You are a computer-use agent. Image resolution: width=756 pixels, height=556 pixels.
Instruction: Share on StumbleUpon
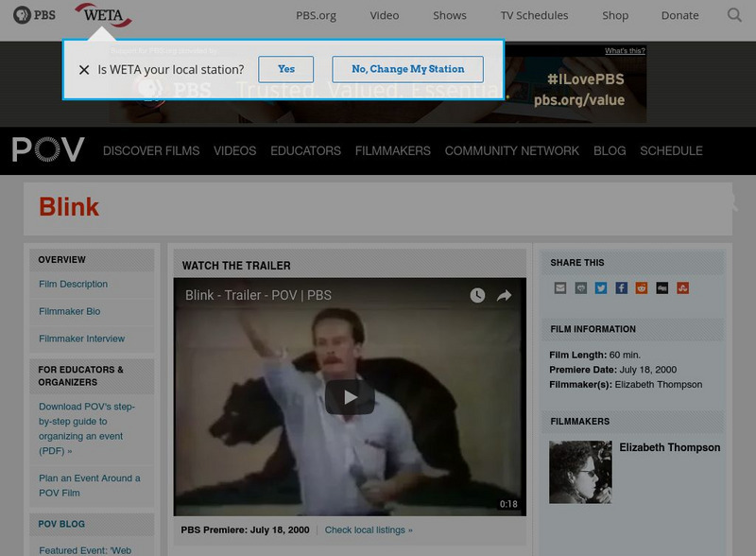pyautogui.click(x=682, y=288)
